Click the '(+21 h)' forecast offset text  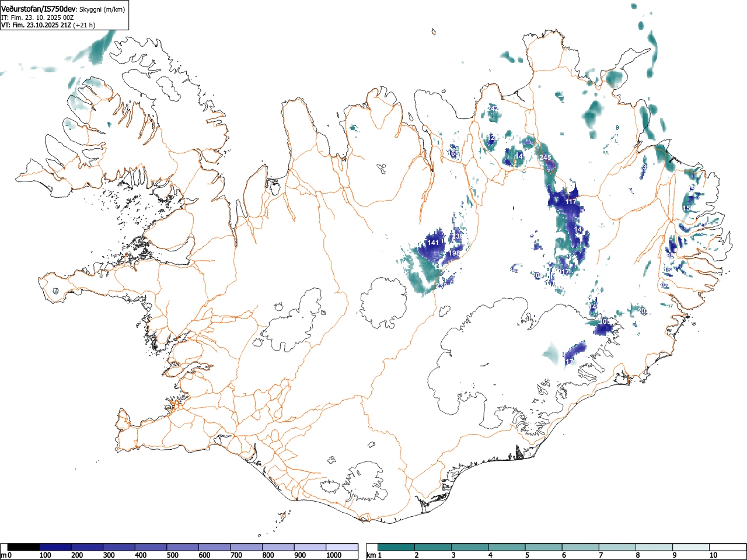coord(84,25)
